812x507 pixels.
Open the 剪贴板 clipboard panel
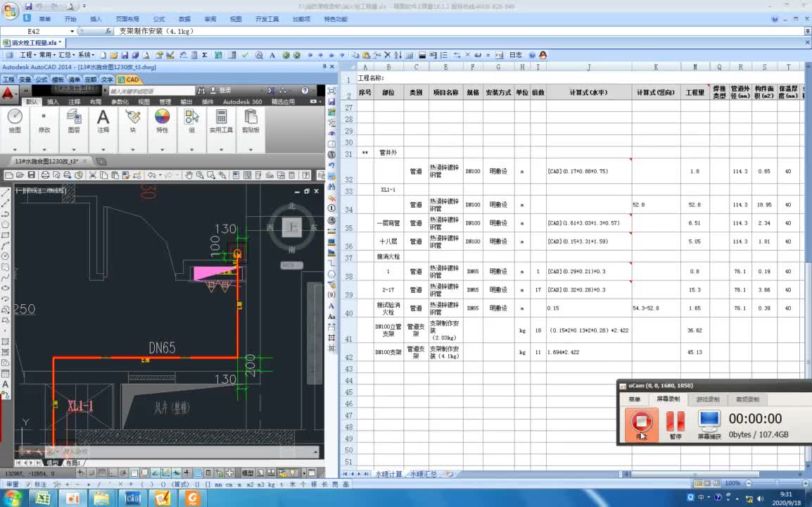pyautogui.click(x=250, y=122)
